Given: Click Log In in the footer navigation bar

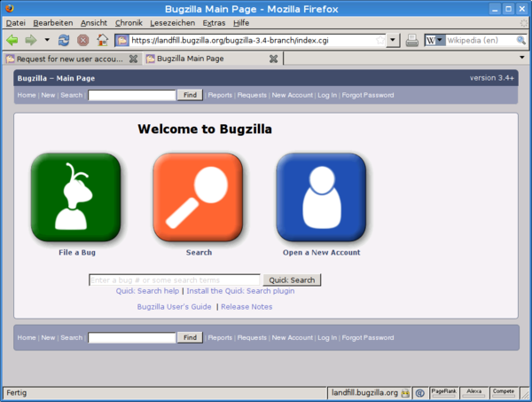Looking at the screenshot, I should click(327, 337).
